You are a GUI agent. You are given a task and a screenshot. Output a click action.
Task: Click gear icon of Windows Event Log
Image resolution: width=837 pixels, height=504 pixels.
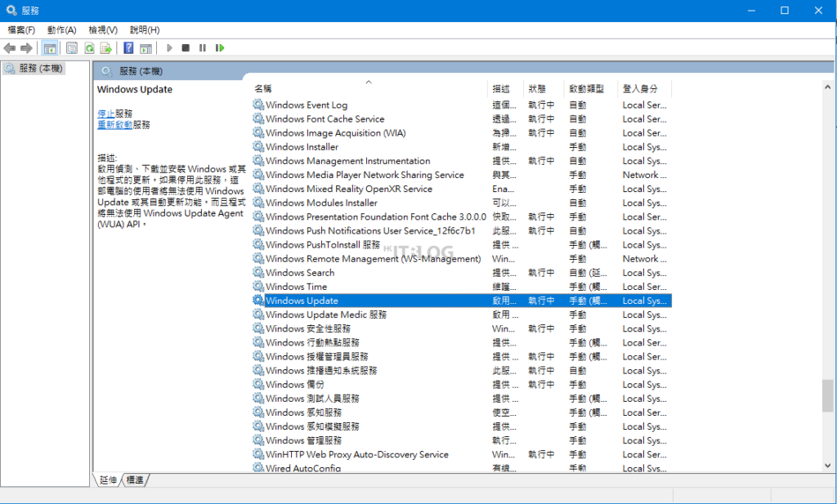point(258,105)
